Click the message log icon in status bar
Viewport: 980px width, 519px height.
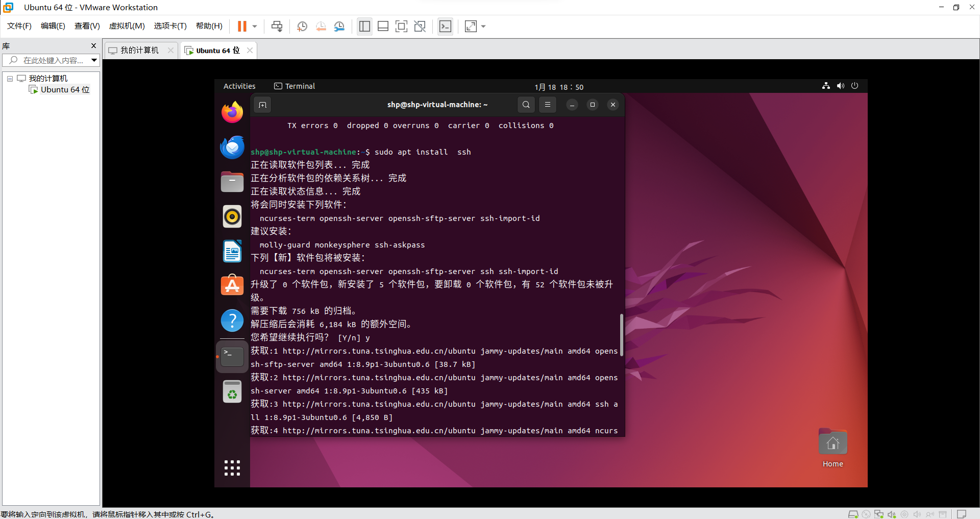[962, 514]
